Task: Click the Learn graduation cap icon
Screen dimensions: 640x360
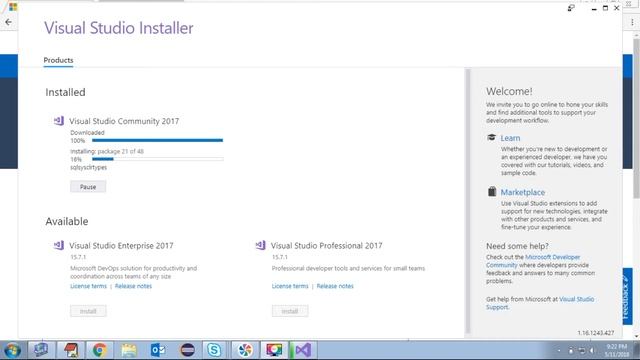Action: point(491,138)
